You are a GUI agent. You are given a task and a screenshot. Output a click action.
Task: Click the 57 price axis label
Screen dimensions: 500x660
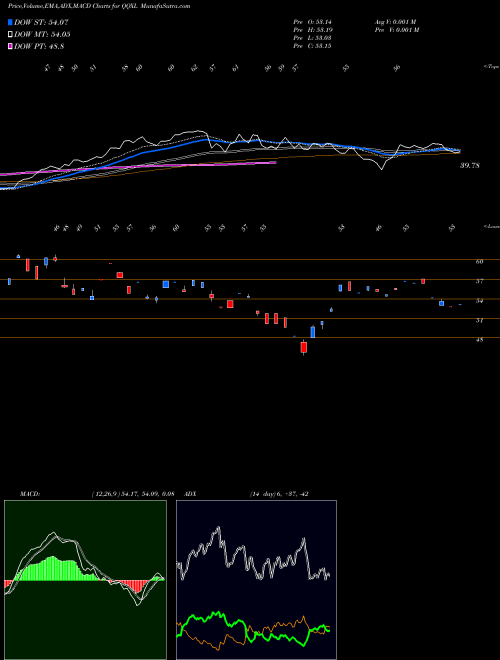click(479, 281)
